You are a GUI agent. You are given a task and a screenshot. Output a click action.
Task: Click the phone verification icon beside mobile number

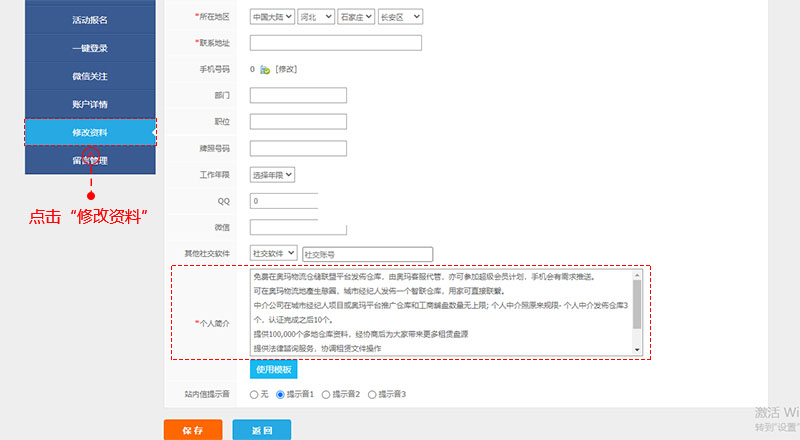coord(265,69)
